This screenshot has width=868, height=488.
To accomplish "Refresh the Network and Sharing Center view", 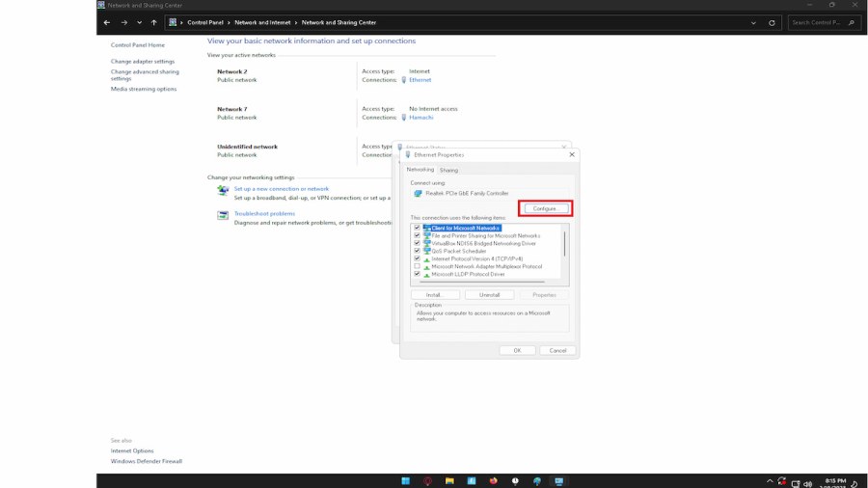I will [772, 22].
